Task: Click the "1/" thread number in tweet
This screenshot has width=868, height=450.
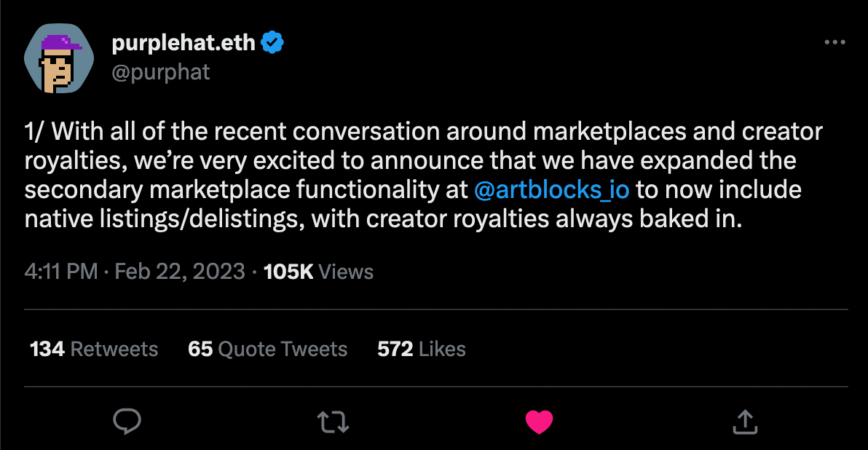Action: (35, 132)
